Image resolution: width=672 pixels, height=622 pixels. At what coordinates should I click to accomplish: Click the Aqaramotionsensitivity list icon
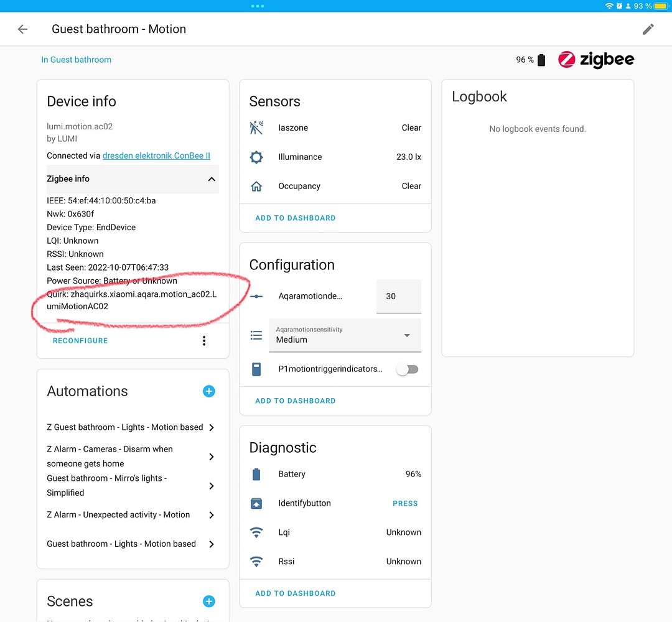256,335
